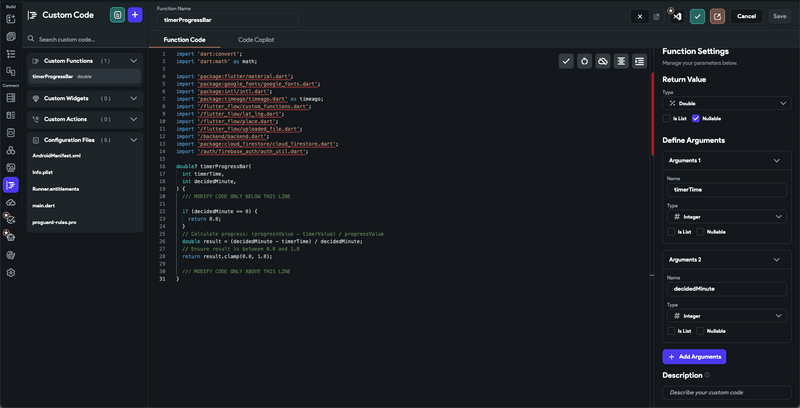Viewport: 800px width, 408px height.
Task: Open the Widget Tree list icon
Action: [x=11, y=54]
